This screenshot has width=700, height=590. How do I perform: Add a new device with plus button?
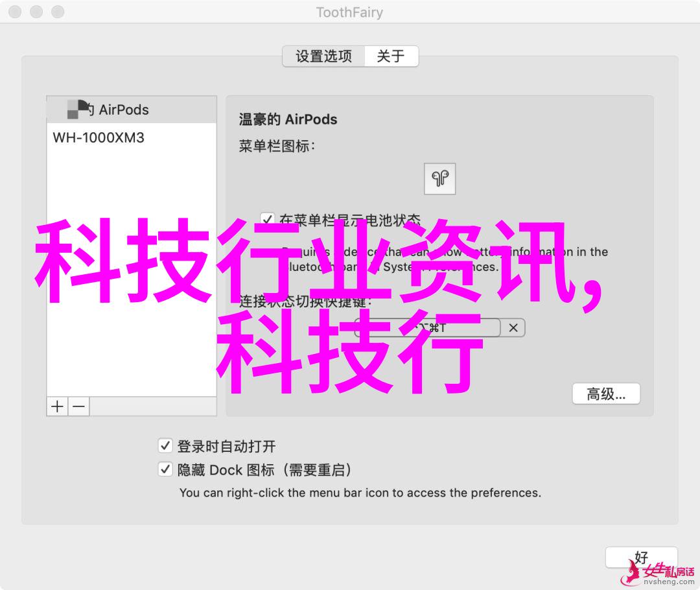pos(57,407)
